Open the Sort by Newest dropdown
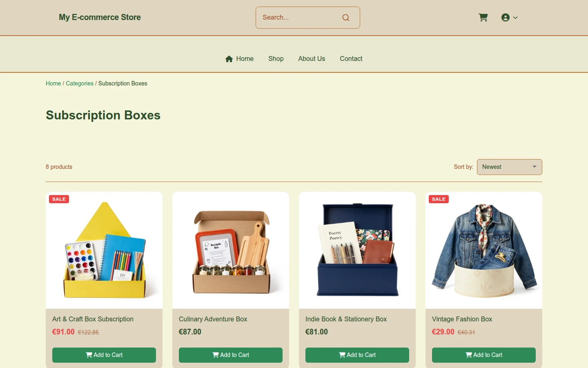The image size is (588, 368). [510, 167]
